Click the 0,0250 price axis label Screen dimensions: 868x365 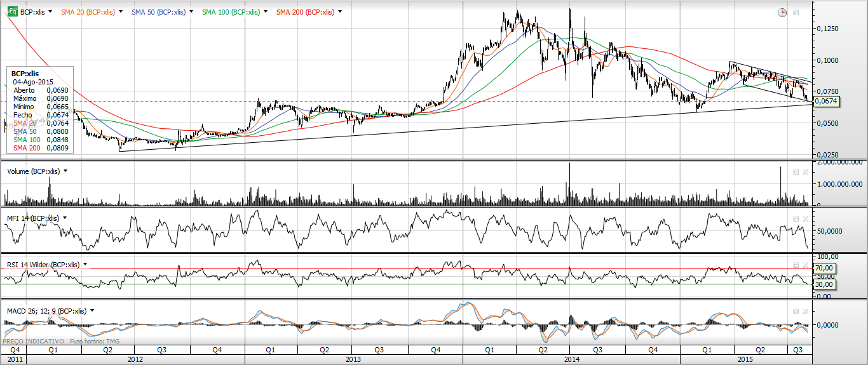coord(827,154)
